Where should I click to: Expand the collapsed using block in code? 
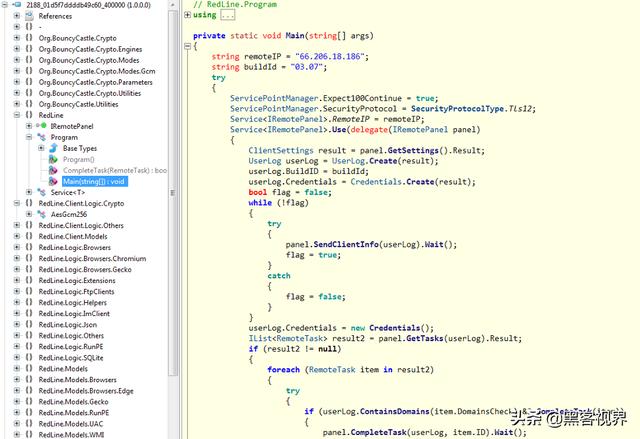coord(187,16)
